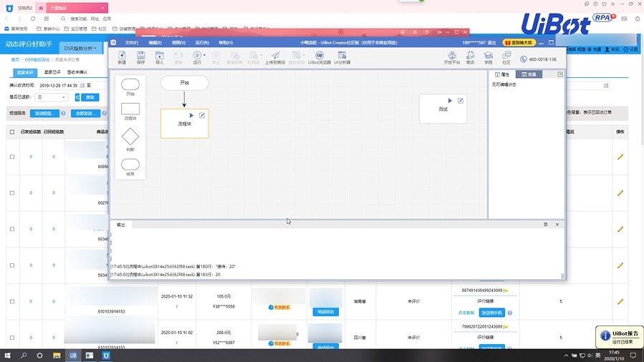644x362 pixels.
Task: Click 发送到手机 for order 587491436499243009
Action: 491,313
